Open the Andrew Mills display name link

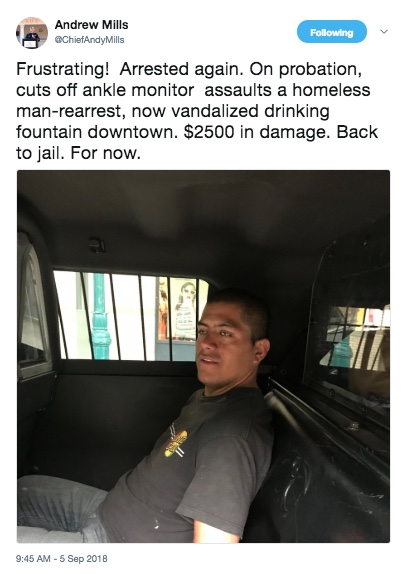pyautogui.click(x=91, y=25)
